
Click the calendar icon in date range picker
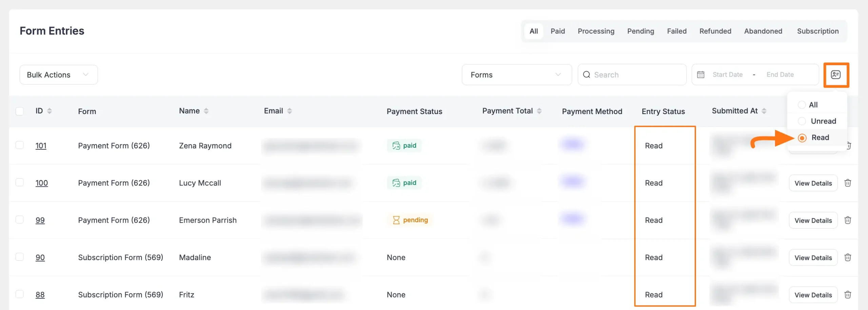point(701,74)
